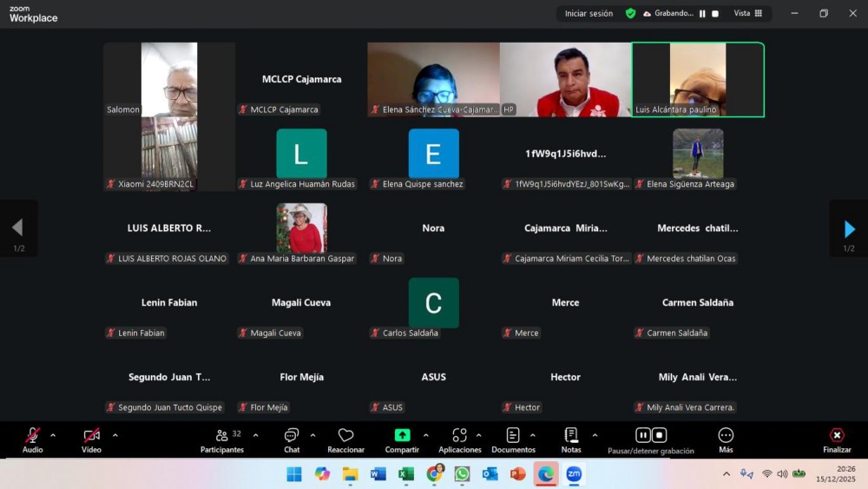Screen dimensions: 868x489
Task: Open the chevron menu next to Chat
Action: point(312,435)
